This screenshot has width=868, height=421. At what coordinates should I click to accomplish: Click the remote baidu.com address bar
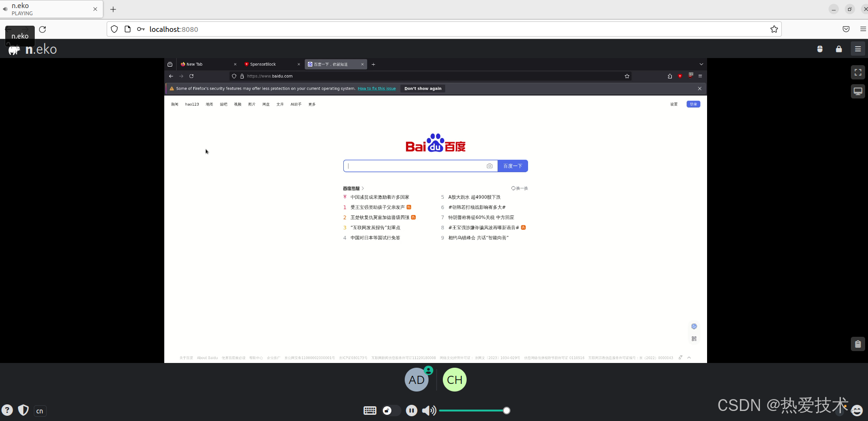coord(431,76)
